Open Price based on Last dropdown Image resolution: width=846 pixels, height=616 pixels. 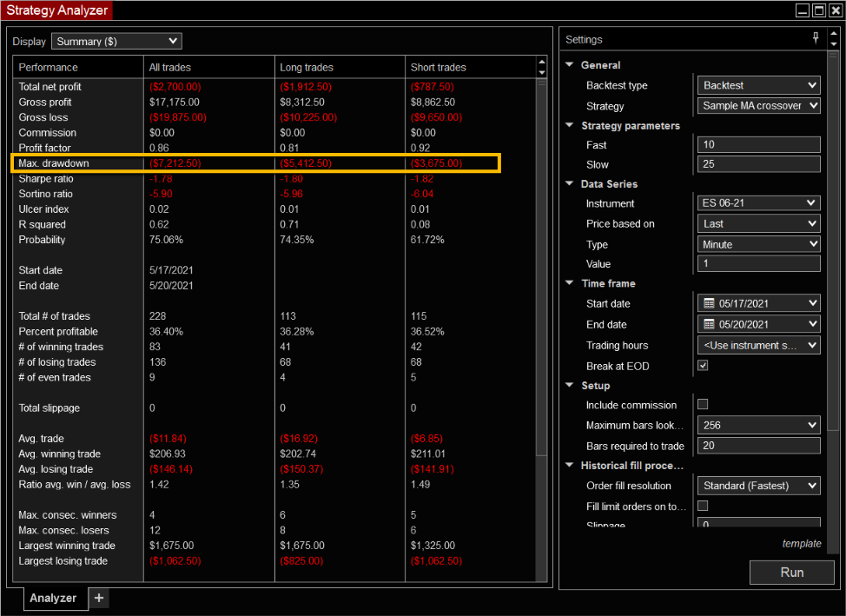758,223
